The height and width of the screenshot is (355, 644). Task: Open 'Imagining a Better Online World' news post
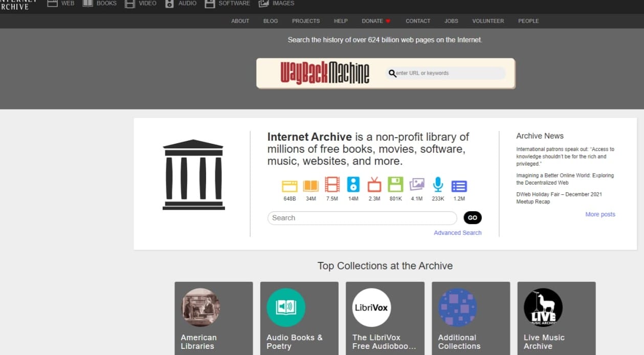click(565, 179)
